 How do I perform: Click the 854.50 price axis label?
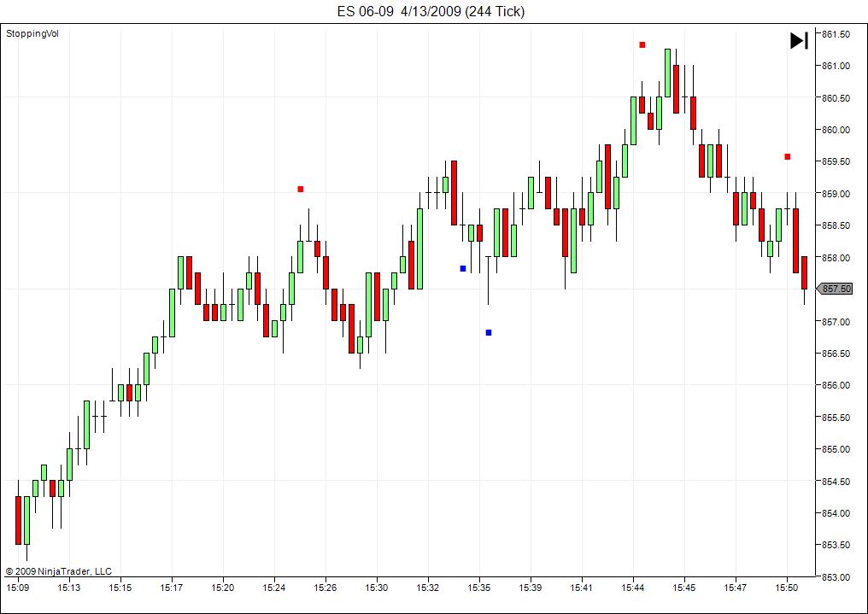point(836,482)
